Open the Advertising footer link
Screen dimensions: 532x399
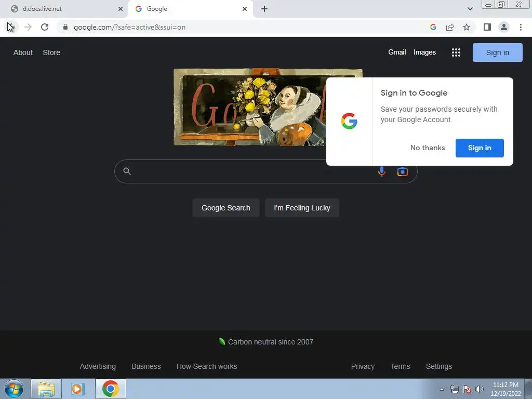tap(98, 366)
